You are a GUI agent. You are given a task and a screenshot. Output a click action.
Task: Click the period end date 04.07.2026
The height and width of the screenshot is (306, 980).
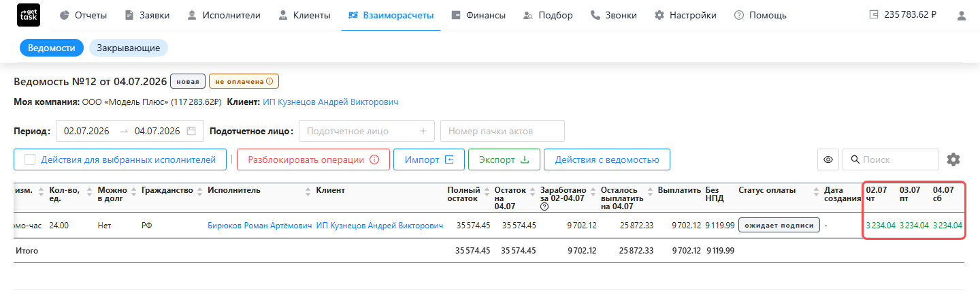(157, 131)
